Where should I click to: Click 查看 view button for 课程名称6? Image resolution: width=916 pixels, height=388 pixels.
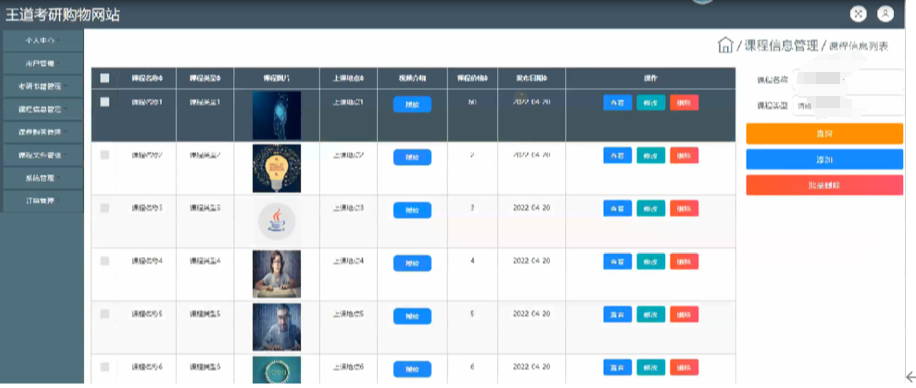(617, 368)
